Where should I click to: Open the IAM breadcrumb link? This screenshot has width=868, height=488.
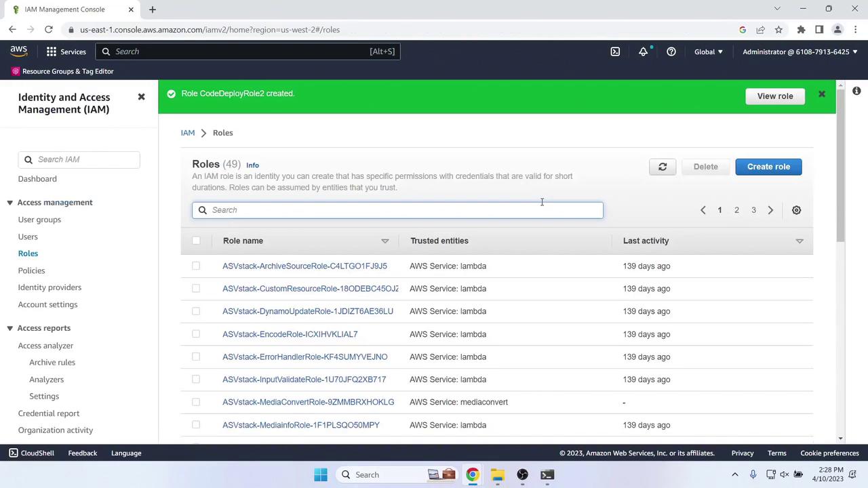point(188,133)
